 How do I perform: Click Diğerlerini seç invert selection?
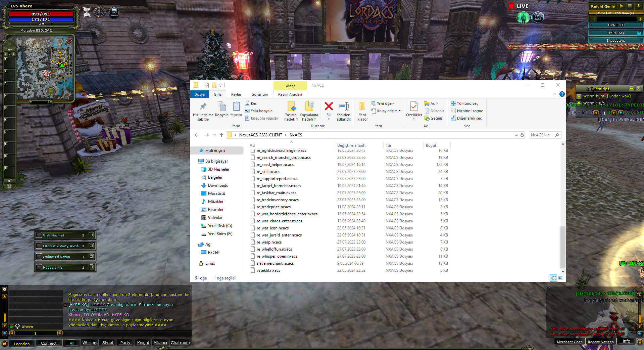pyautogui.click(x=466, y=118)
